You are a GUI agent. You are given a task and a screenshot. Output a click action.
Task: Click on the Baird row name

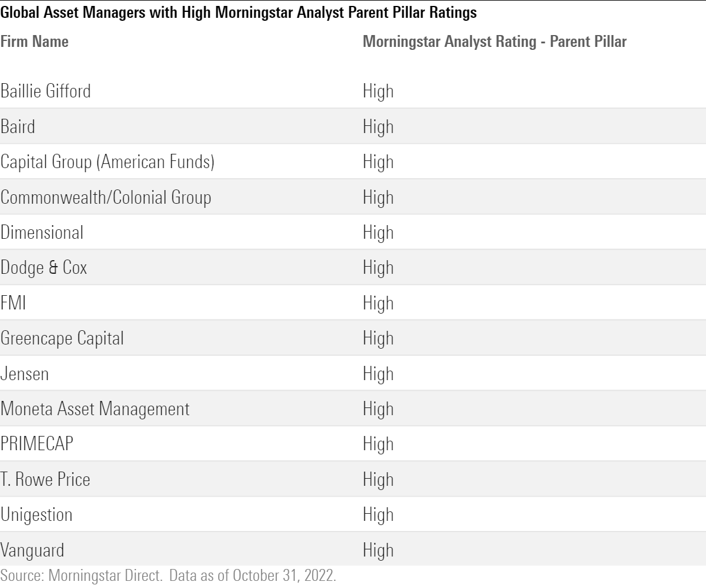(18, 127)
